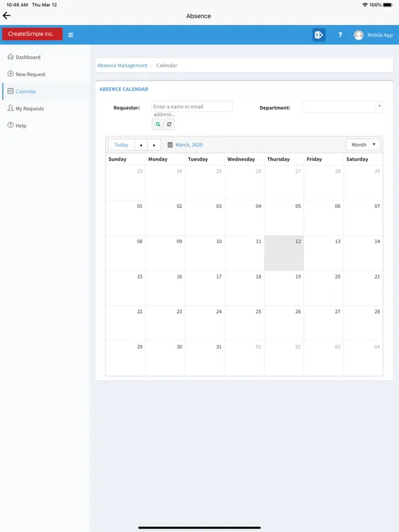Screen dimensions: 399x532
Task: Select day 28 of March
Action: click(x=363, y=323)
